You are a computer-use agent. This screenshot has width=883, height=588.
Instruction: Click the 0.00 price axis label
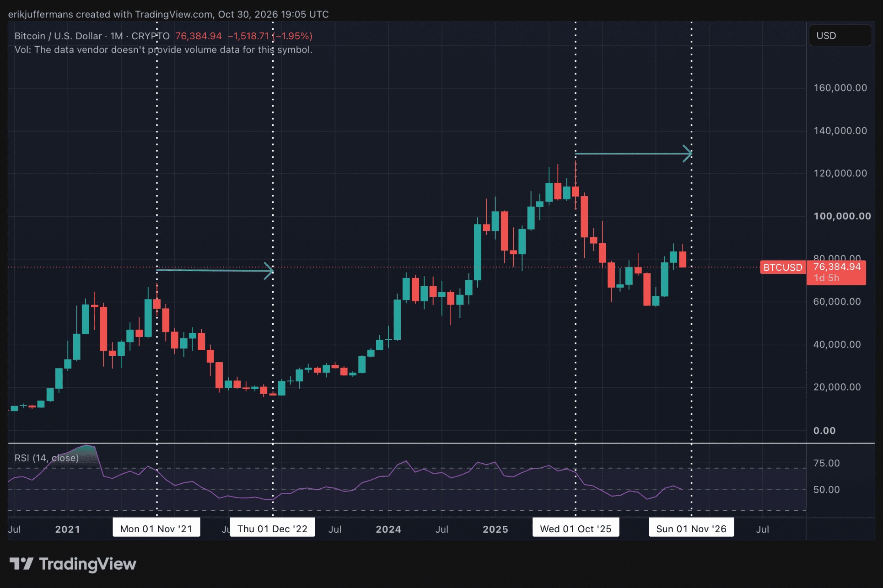click(824, 431)
